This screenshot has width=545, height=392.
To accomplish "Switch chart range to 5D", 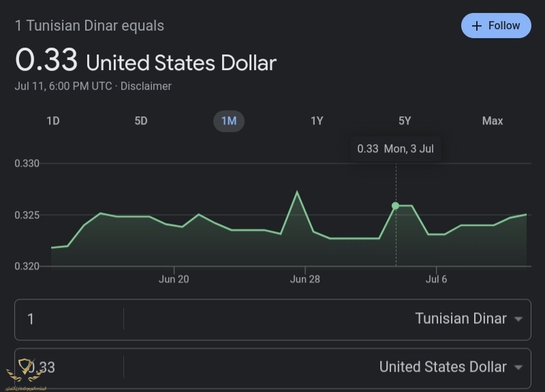I will [141, 121].
